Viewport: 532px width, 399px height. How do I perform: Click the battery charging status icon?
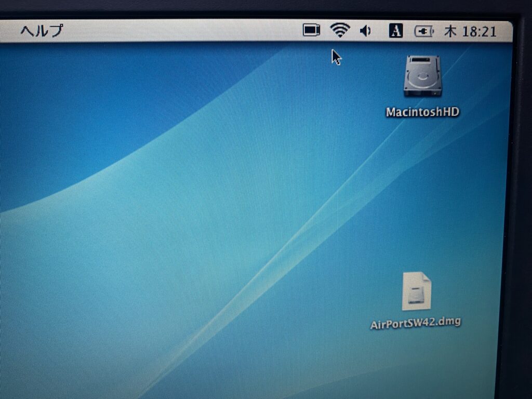click(424, 32)
